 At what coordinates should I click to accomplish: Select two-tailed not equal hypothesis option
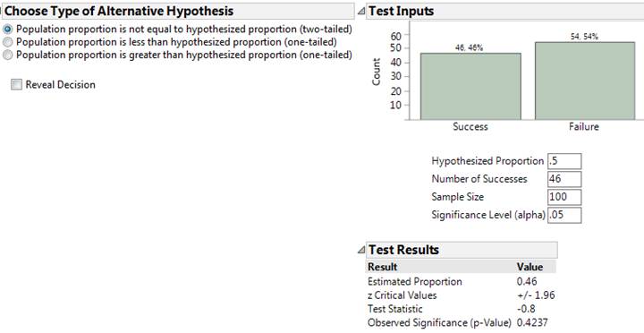[x=7, y=30]
